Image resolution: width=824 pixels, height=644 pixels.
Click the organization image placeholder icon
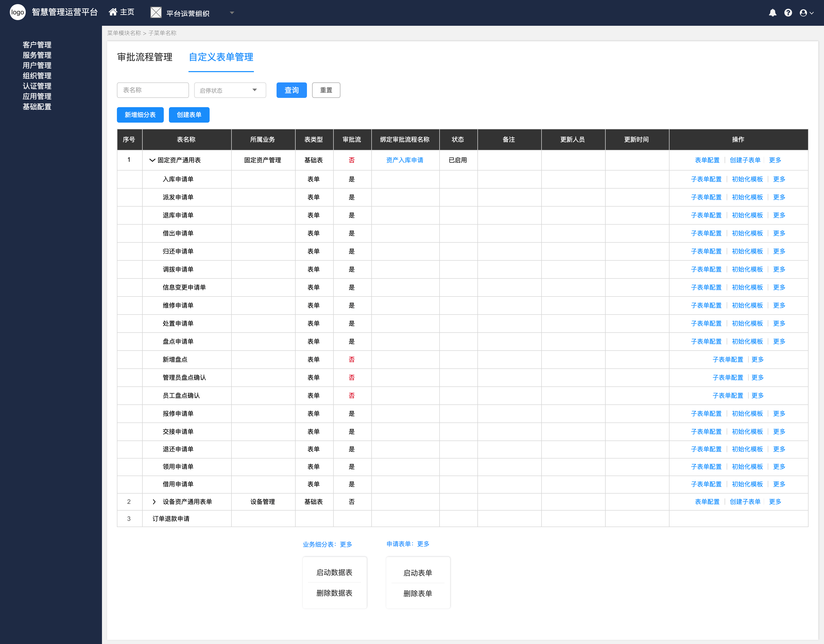tap(156, 12)
